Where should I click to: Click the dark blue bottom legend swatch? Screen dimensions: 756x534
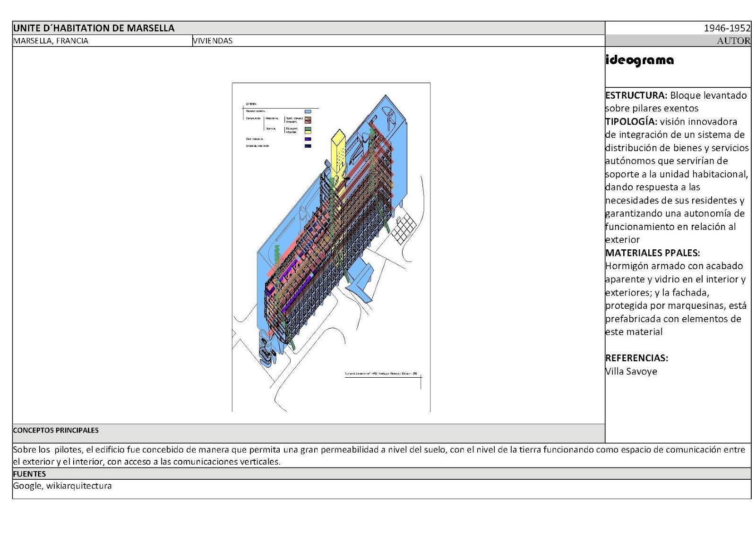pyautogui.click(x=308, y=146)
